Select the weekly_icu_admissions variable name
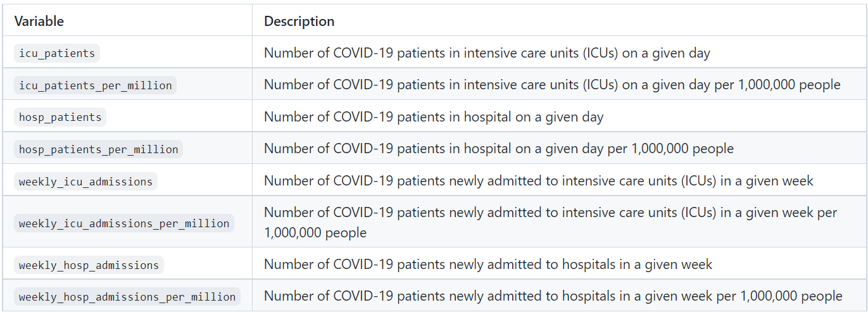The image size is (868, 312). [x=85, y=182]
